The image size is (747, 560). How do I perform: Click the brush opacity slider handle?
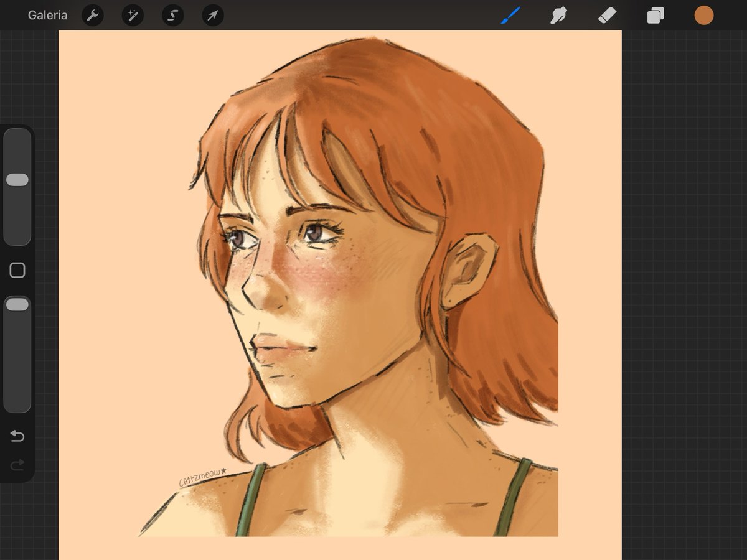[17, 305]
